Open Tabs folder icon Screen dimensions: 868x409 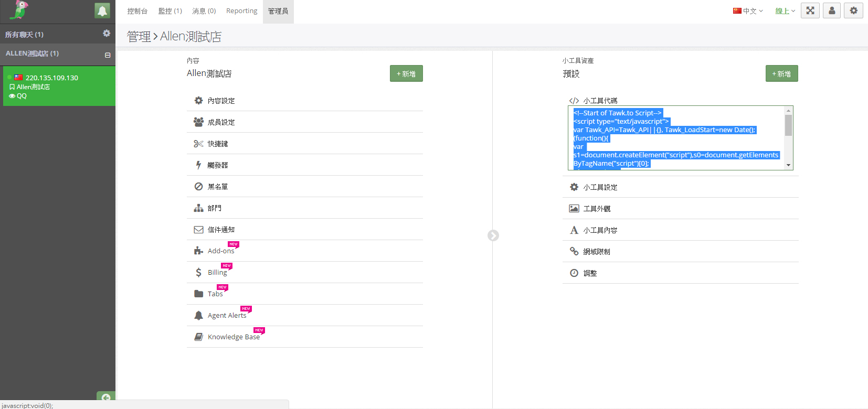[198, 294]
